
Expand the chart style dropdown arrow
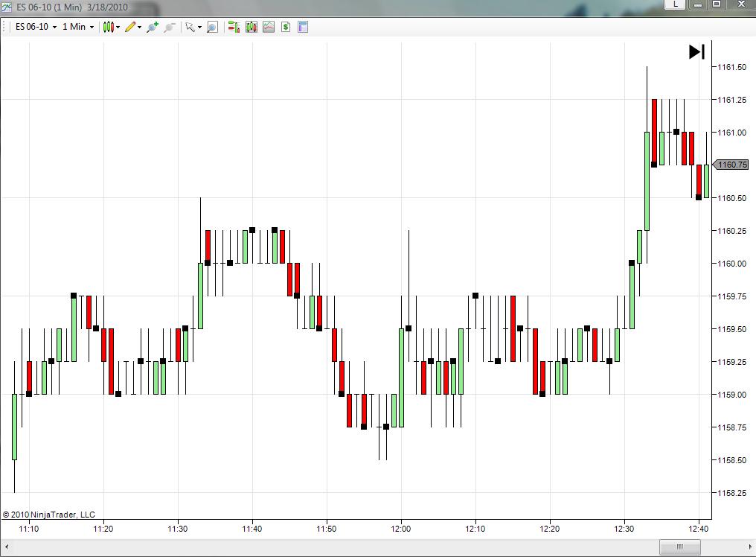click(118, 28)
